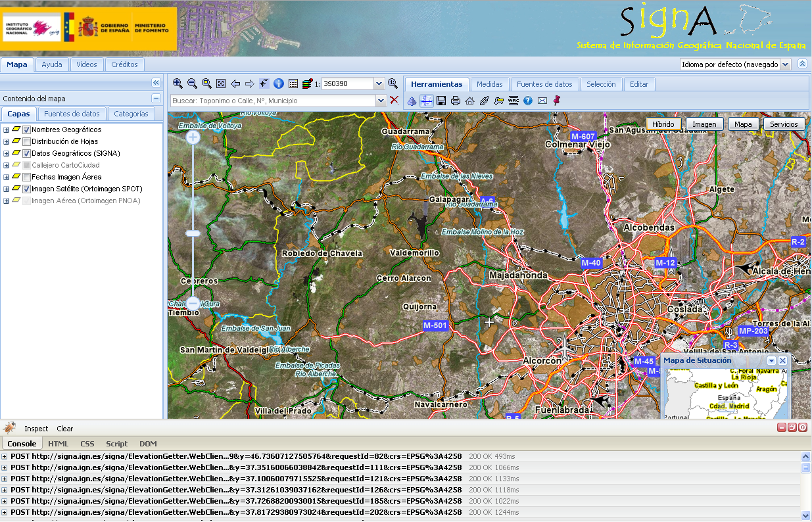Switch map to Híbrido view
The height and width of the screenshot is (522, 812).
(x=663, y=124)
